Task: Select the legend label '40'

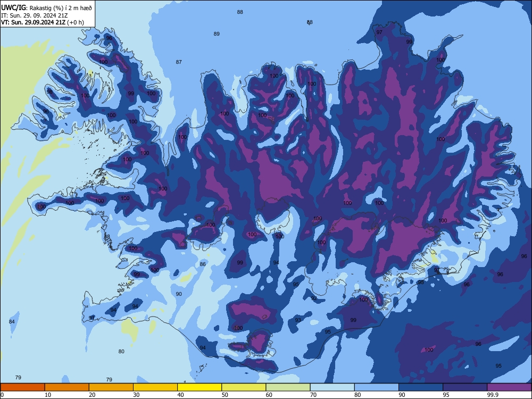Action: coord(181,395)
